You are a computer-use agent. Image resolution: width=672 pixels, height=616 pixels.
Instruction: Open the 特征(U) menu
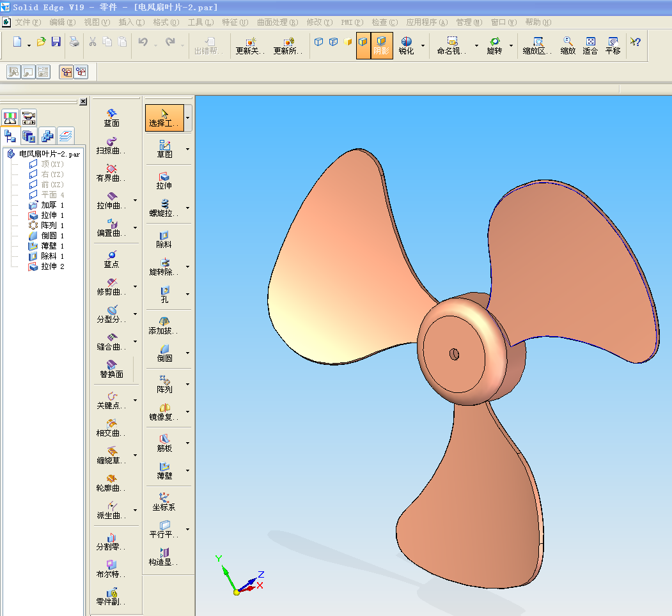pyautogui.click(x=235, y=22)
